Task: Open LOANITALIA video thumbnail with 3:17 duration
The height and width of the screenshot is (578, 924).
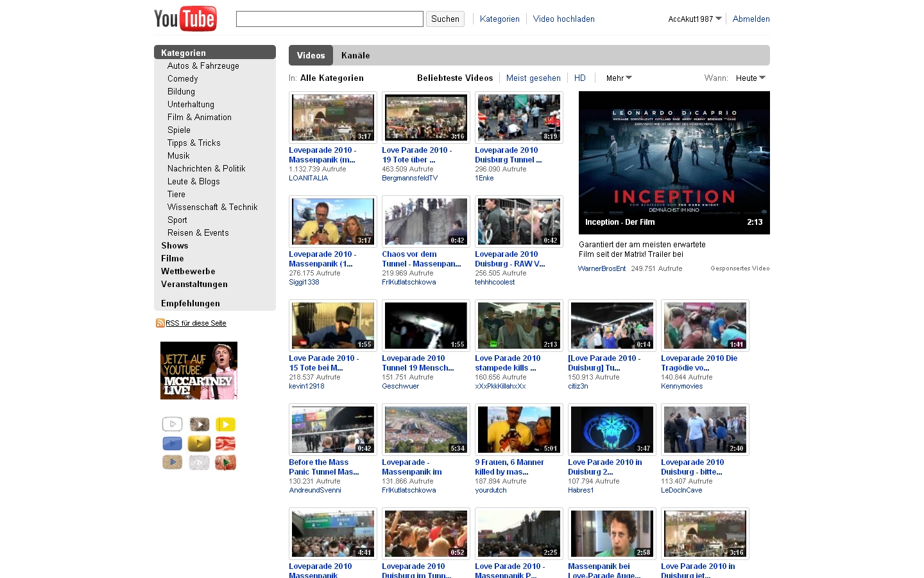Action: point(333,118)
